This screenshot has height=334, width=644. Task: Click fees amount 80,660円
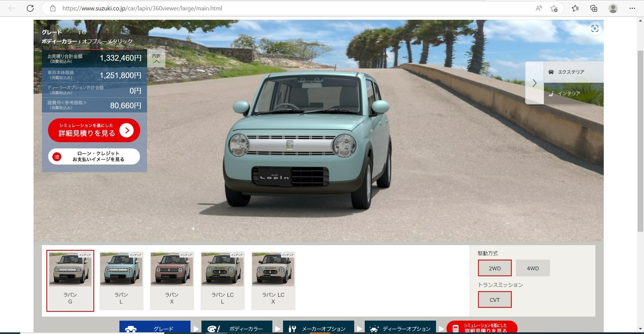125,106
